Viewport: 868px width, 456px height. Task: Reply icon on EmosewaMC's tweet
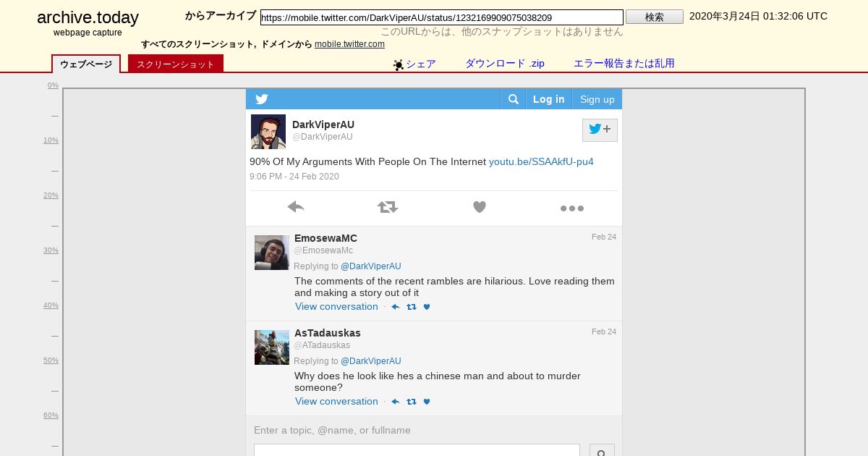pos(396,307)
